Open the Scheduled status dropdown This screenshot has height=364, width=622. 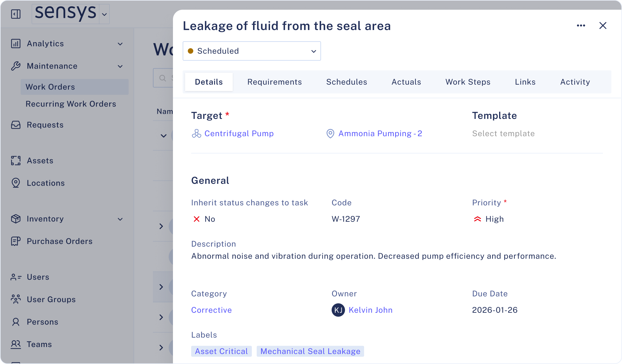tap(252, 51)
